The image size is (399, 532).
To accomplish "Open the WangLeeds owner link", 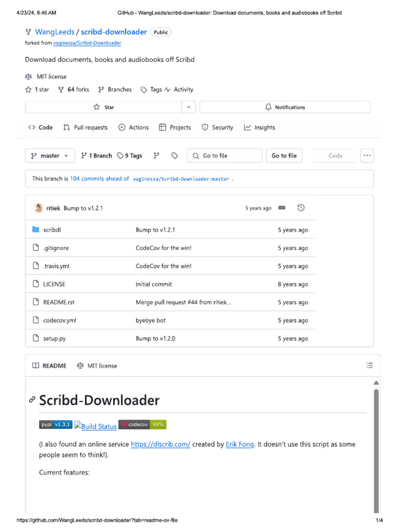I will tap(55, 32).
